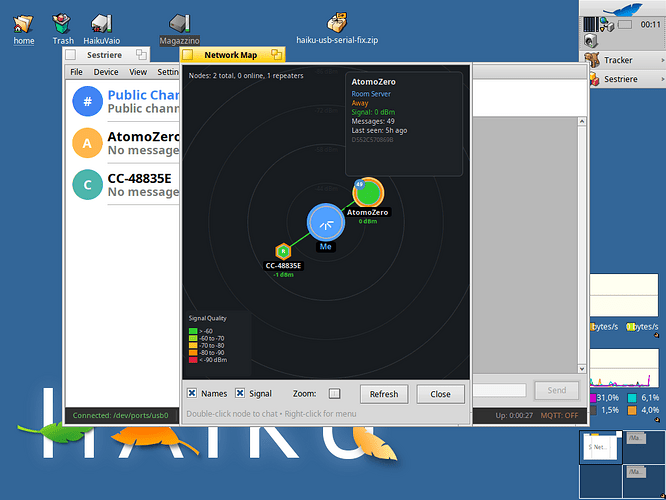This screenshot has height=500, width=666.
Task: Click the Sestriere icon in Deskbar
Action: [594, 79]
